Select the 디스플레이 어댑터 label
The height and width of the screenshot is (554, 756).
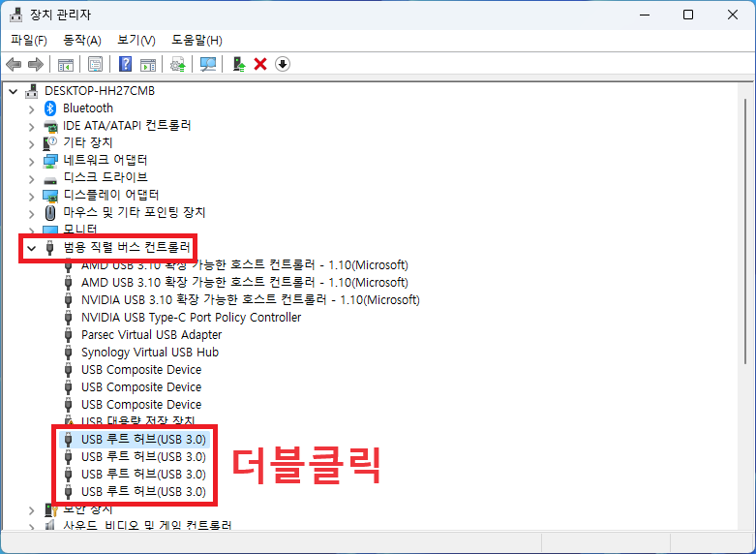coord(111,195)
